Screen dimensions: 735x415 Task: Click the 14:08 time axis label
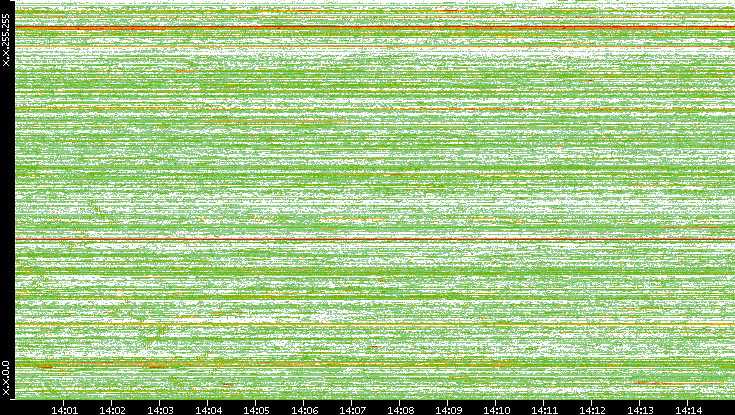(x=401, y=410)
